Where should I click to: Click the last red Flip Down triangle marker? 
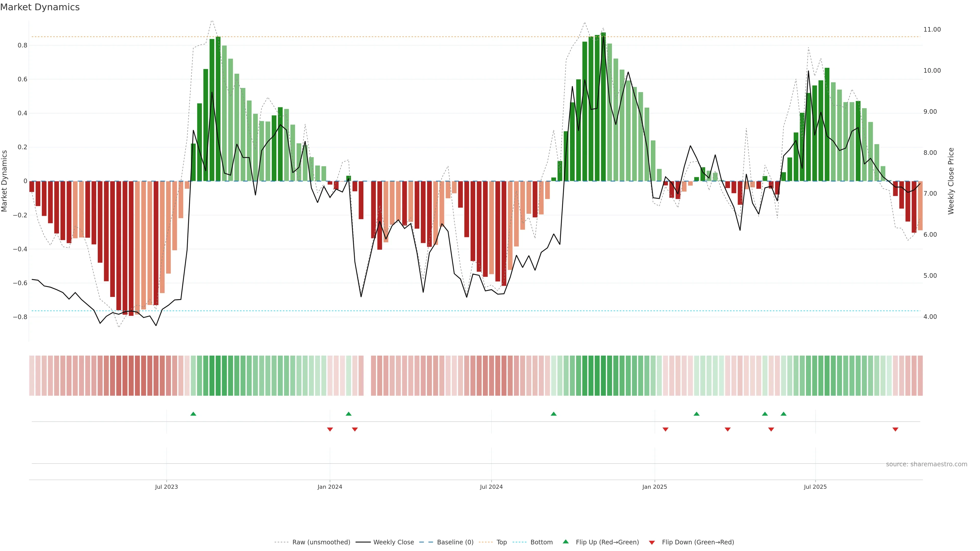pos(895,429)
